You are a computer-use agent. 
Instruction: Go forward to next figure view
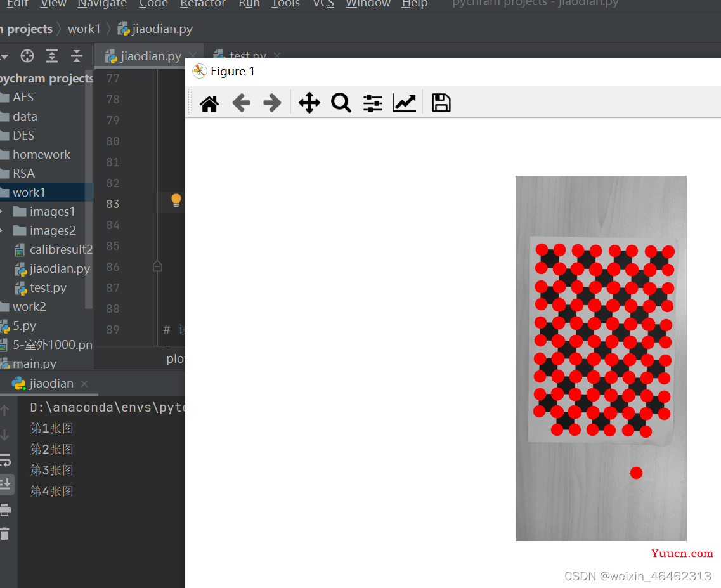pyautogui.click(x=272, y=103)
